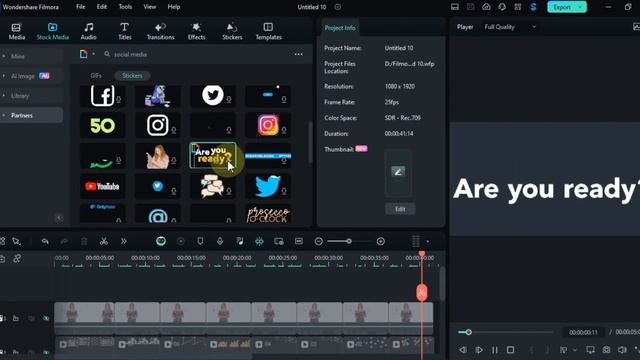Pause the player playback
The image size is (640, 360).
point(494,350)
